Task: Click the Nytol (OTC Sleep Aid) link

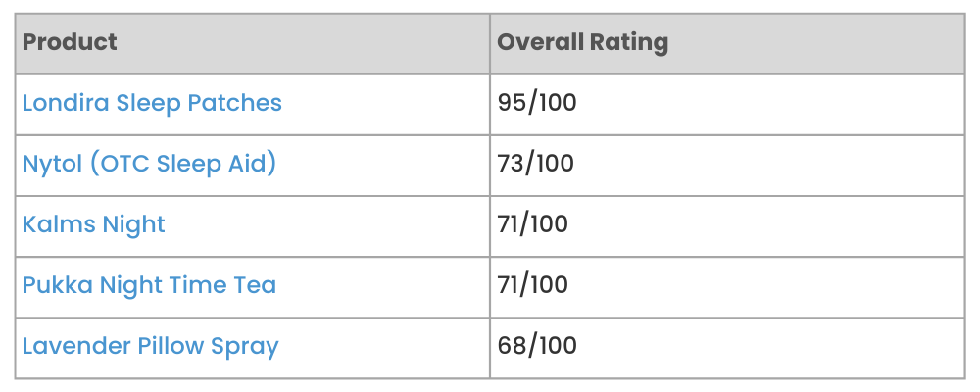Action: click(149, 164)
